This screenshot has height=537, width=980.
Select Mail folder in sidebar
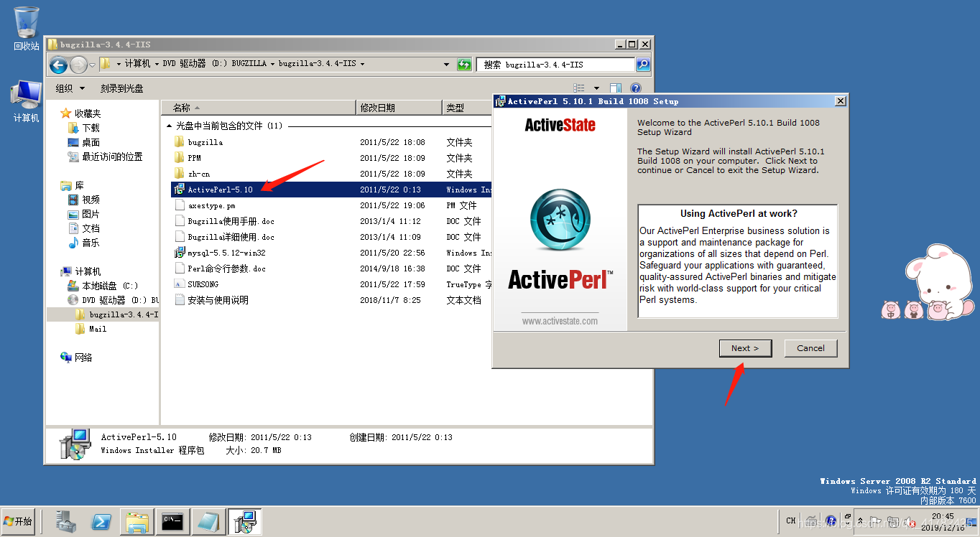[x=98, y=329]
